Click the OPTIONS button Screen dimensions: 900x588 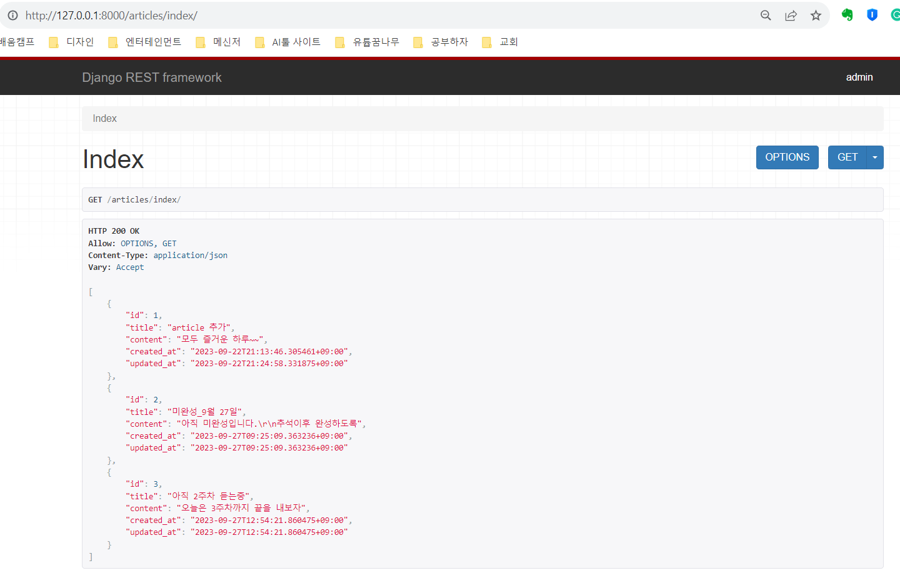pyautogui.click(x=787, y=157)
